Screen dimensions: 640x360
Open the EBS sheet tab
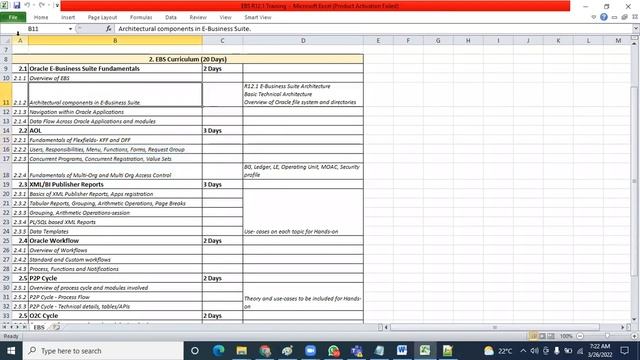(39, 327)
